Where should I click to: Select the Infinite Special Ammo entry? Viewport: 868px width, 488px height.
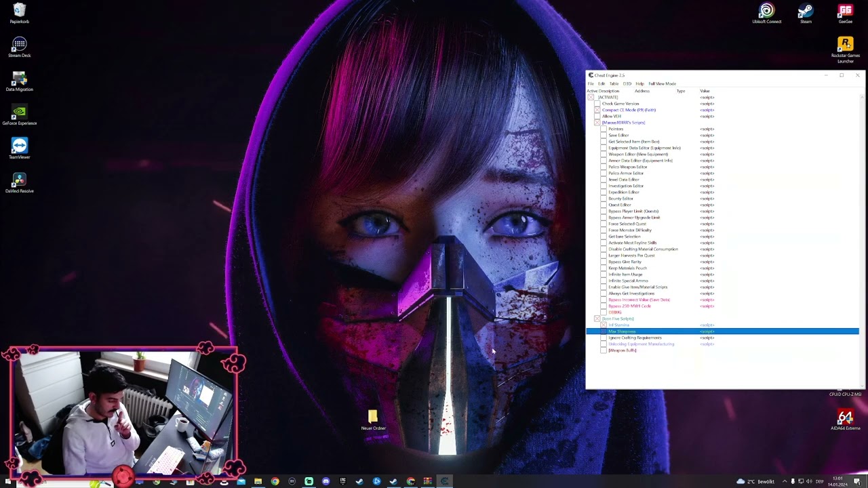tap(628, 281)
